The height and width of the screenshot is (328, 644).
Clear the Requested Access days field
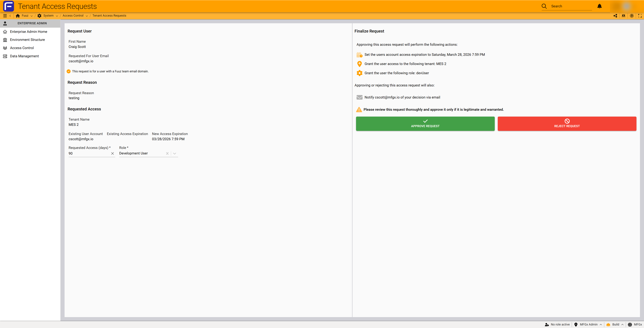coord(113,153)
